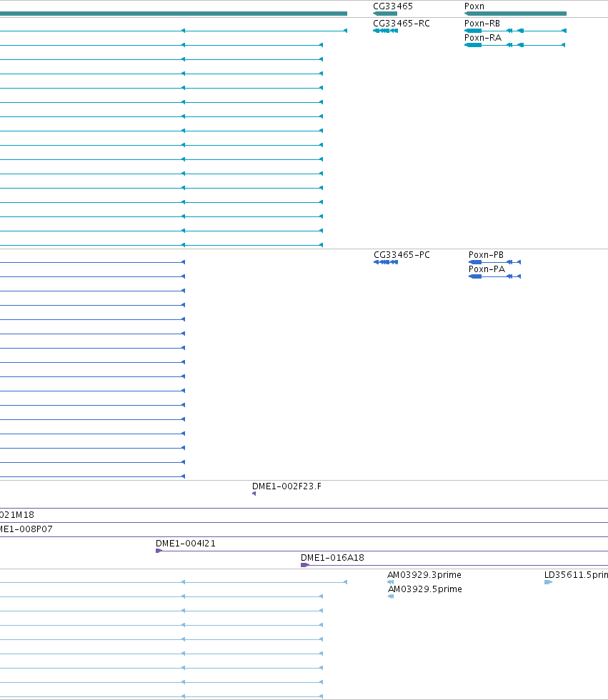The image size is (608, 700).
Task: Select the AM03929.5prime EST glyph
Action: [x=391, y=596]
